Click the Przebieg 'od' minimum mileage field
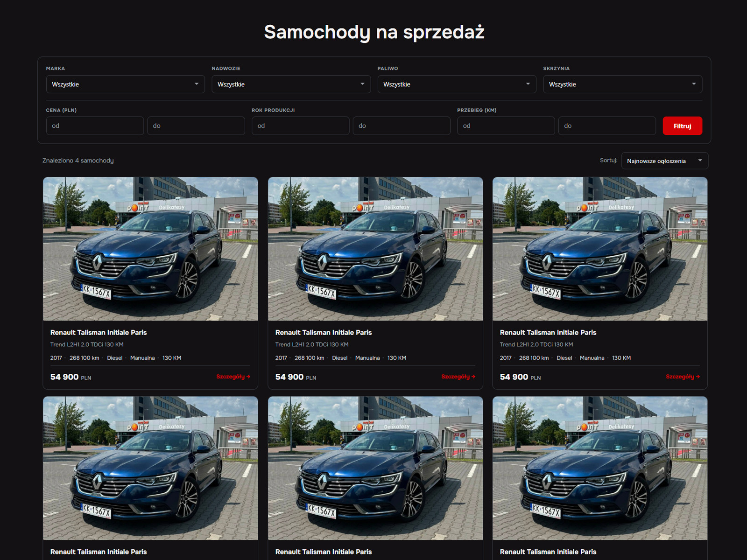 click(506, 126)
